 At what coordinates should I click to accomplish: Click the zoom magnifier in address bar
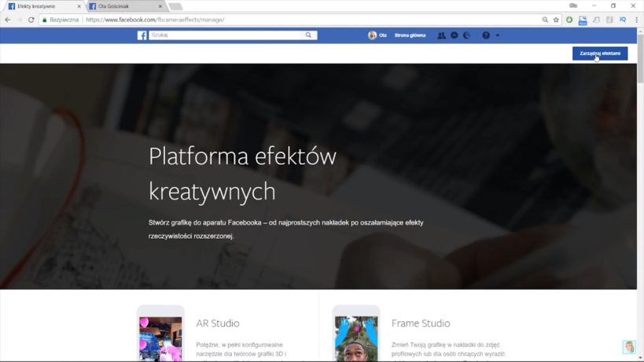(545, 20)
